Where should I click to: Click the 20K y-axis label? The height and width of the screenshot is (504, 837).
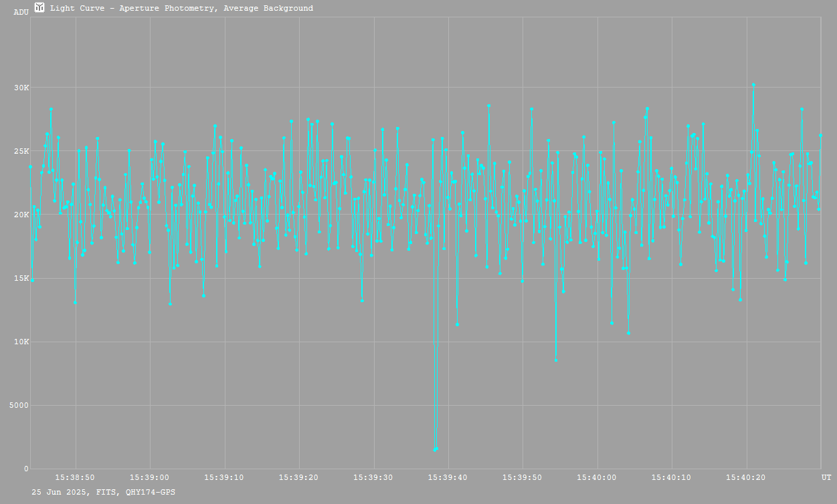point(21,215)
